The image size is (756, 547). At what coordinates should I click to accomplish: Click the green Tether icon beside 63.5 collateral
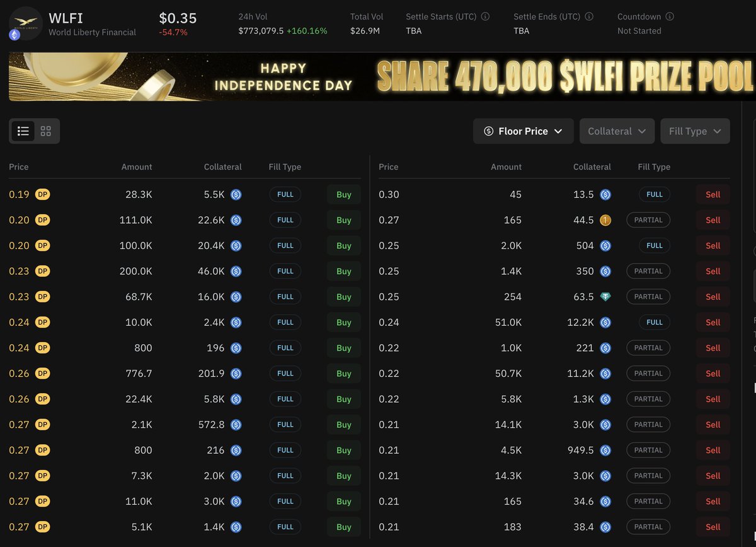click(x=605, y=297)
